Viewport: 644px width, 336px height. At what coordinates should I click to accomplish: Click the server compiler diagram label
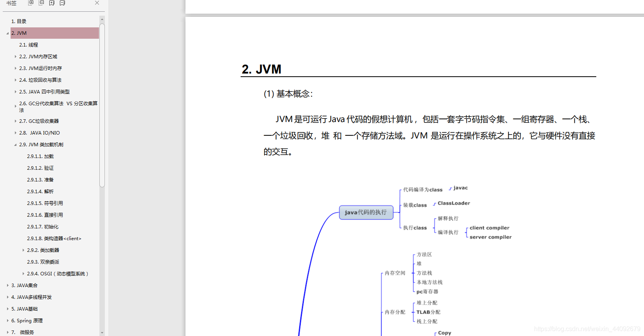click(490, 237)
